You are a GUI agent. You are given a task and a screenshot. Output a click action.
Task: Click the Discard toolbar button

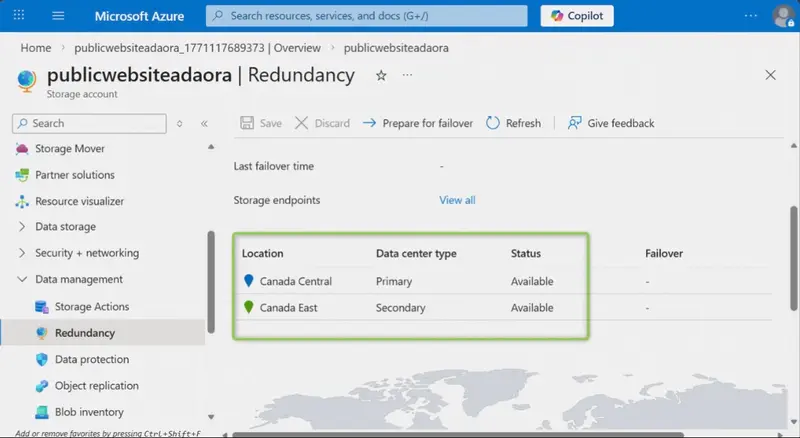(322, 123)
